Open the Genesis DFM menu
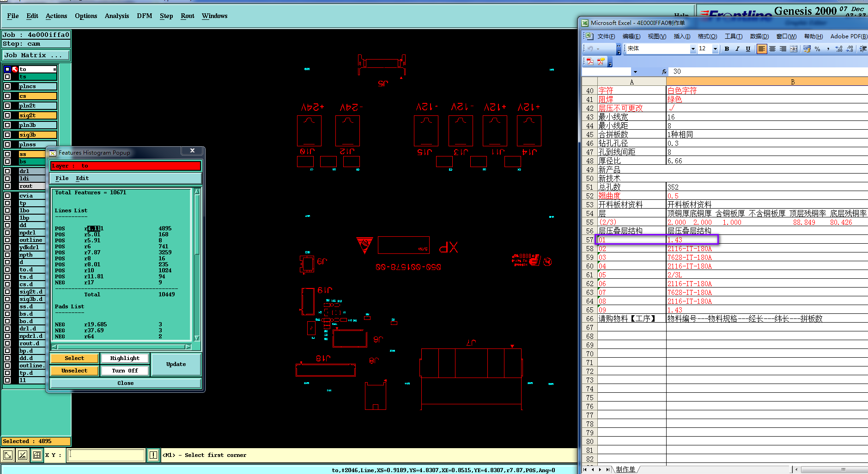Screen dimensions: 868x474 [145, 16]
